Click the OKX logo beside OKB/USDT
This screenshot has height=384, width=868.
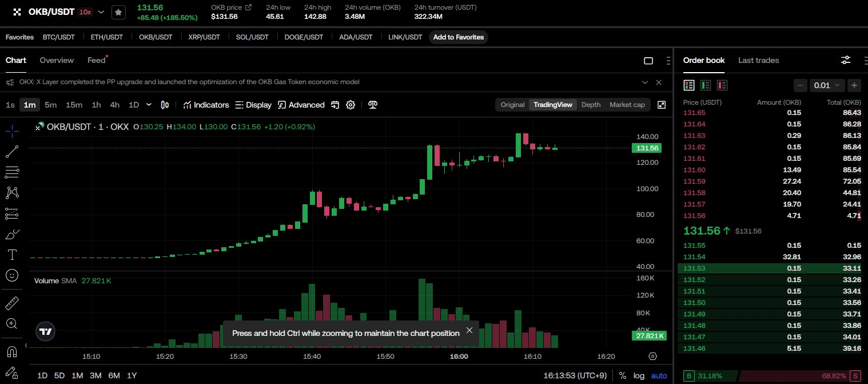coord(17,12)
